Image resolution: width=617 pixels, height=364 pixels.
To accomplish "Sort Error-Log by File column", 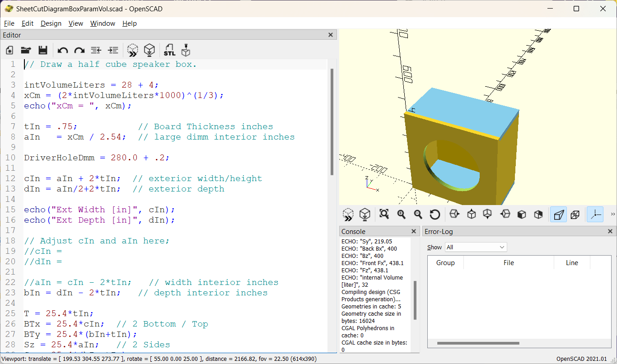I will (509, 263).
